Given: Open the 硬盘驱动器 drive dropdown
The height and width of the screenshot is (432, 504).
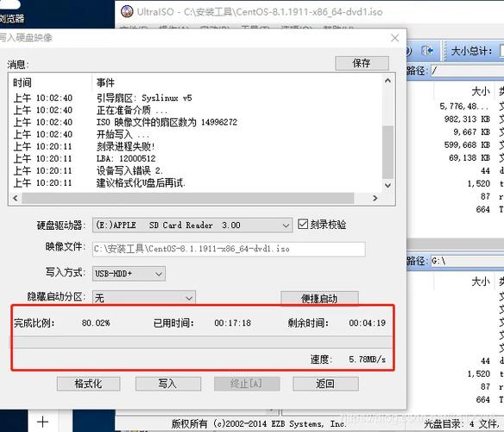Looking at the screenshot, I should [192, 225].
